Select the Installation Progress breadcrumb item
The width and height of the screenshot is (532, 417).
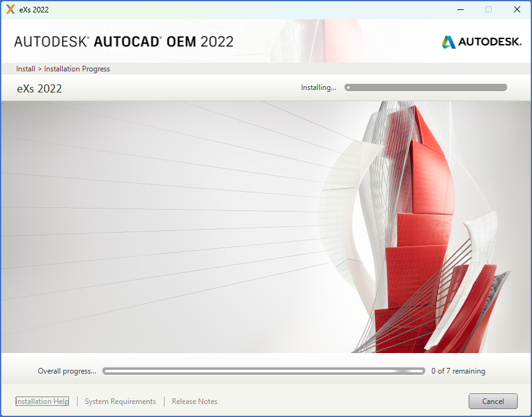pyautogui.click(x=77, y=69)
